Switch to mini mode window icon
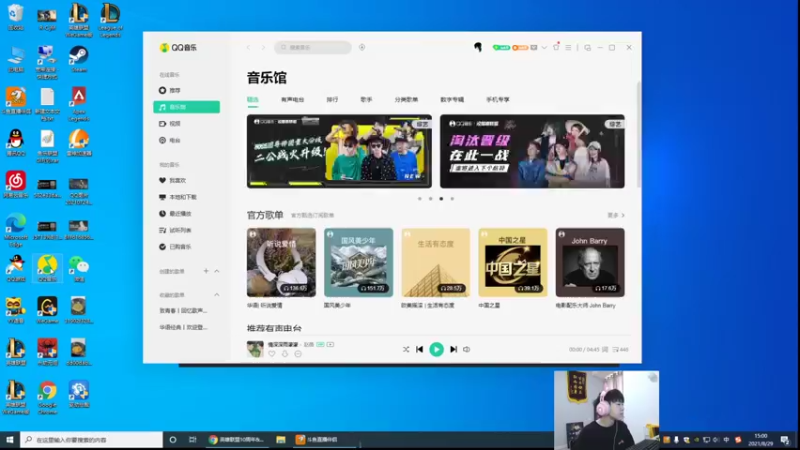Screen dimensions: 800x450 [x=588, y=47]
